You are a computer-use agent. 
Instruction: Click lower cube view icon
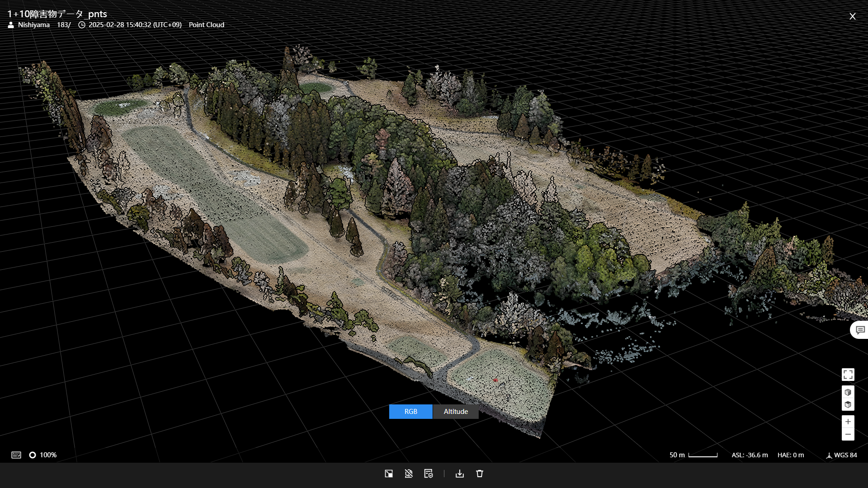tap(848, 404)
